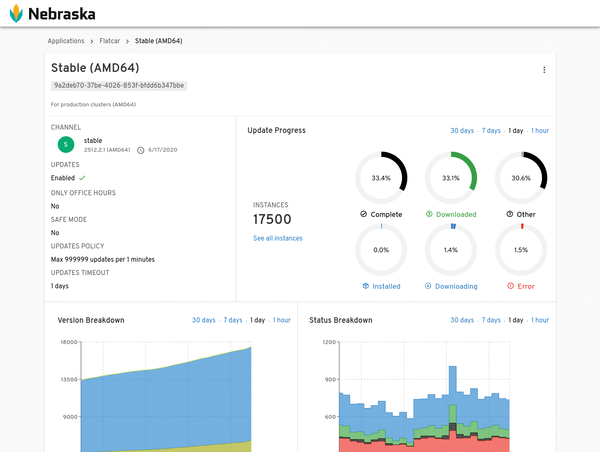Open Flatcar in the breadcrumb

click(109, 41)
